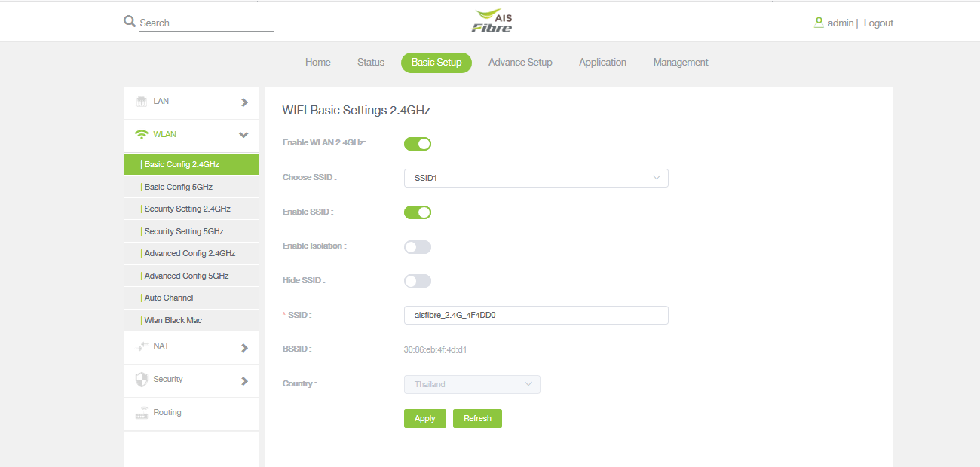The image size is (980, 467).
Task: Open the Choose SSID dropdown
Action: tap(536, 179)
